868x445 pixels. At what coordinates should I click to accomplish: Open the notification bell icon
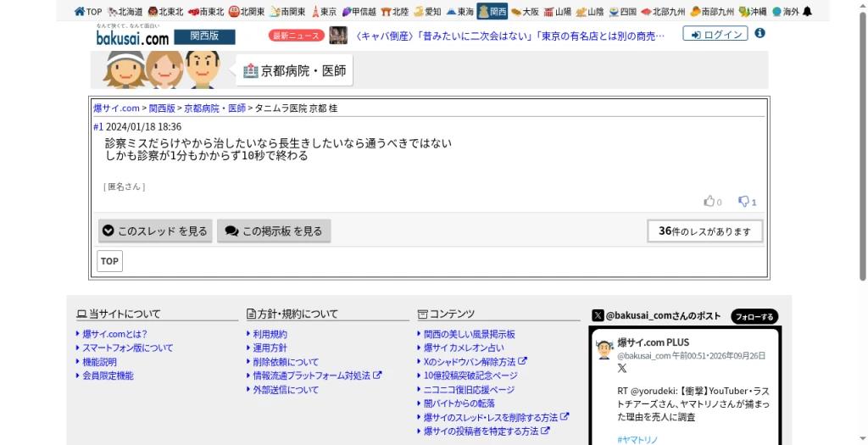[x=807, y=11]
